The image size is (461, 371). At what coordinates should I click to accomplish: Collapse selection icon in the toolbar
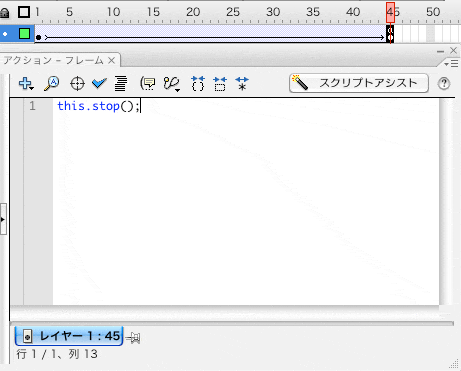[220, 83]
